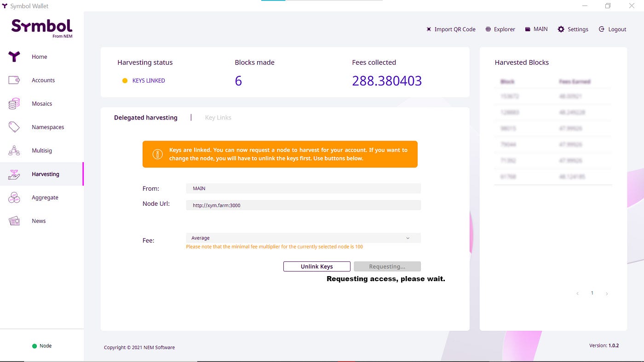Open Accounts via the wallet icon
The image size is (644, 362).
[x=14, y=80]
